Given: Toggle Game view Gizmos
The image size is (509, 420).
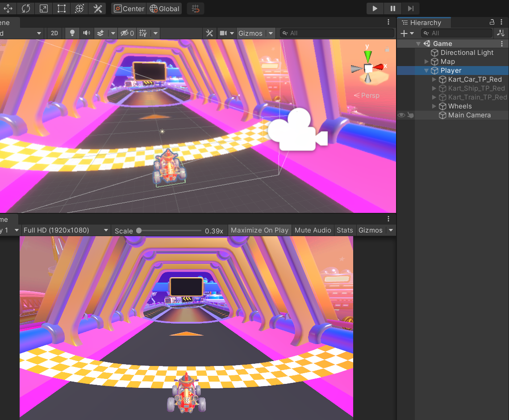Looking at the screenshot, I should (x=371, y=230).
